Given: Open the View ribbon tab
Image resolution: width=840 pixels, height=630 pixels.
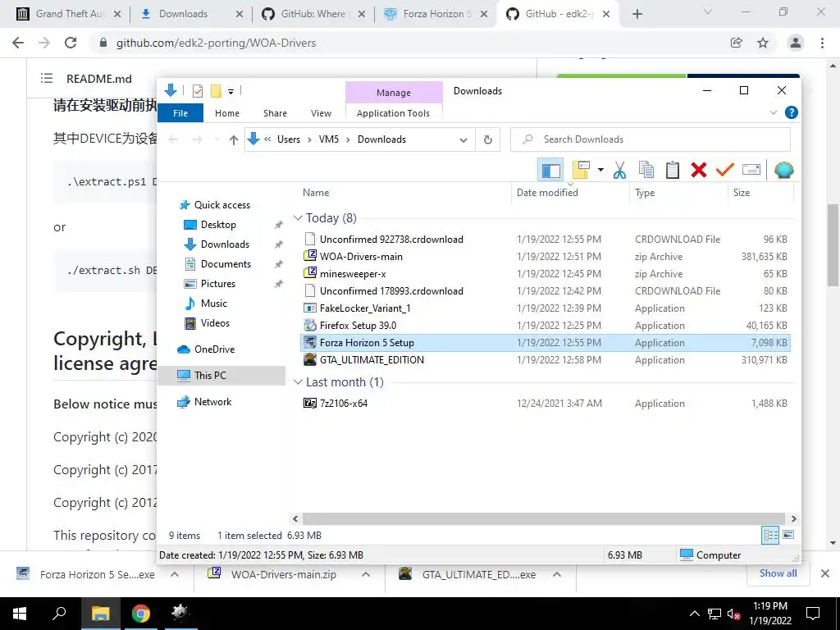Looking at the screenshot, I should click(321, 113).
